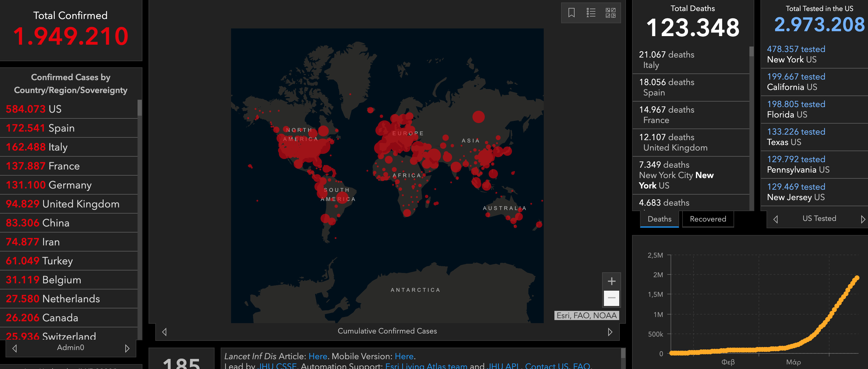Open the JHU CSSE link
Screen dimensions: 868x369
pyautogui.click(x=277, y=366)
